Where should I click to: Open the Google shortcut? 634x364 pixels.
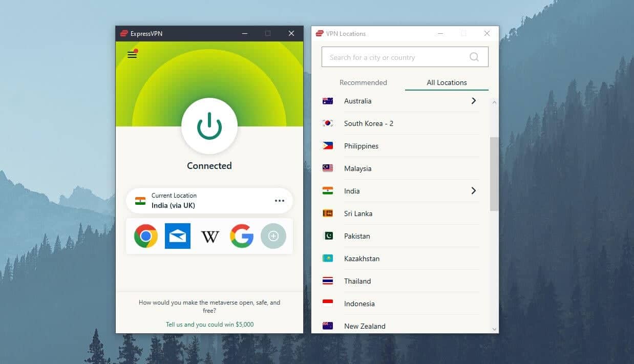(x=242, y=236)
